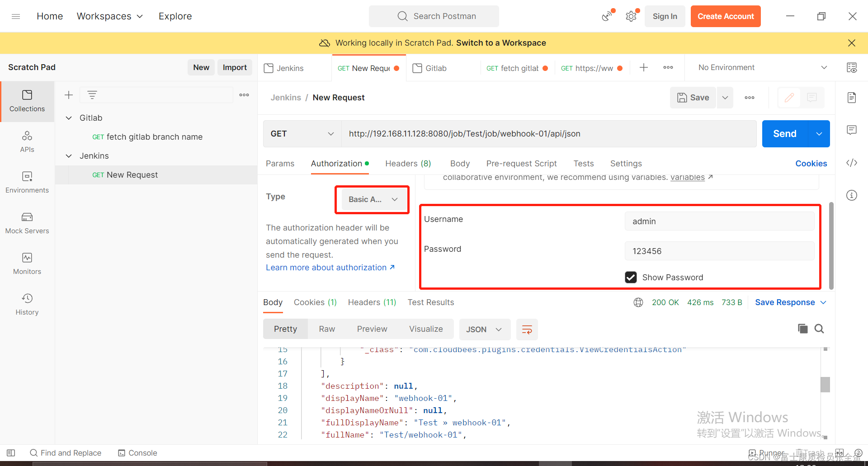Switch to the request Body tab

coord(460,164)
